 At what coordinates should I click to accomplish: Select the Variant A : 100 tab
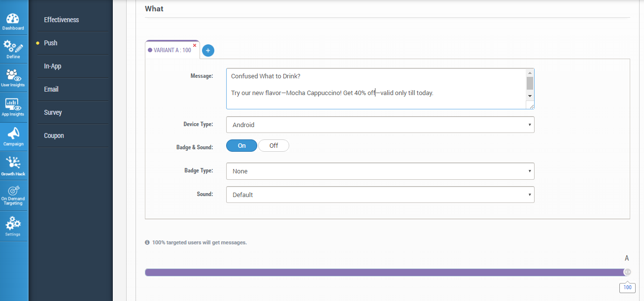pos(170,50)
